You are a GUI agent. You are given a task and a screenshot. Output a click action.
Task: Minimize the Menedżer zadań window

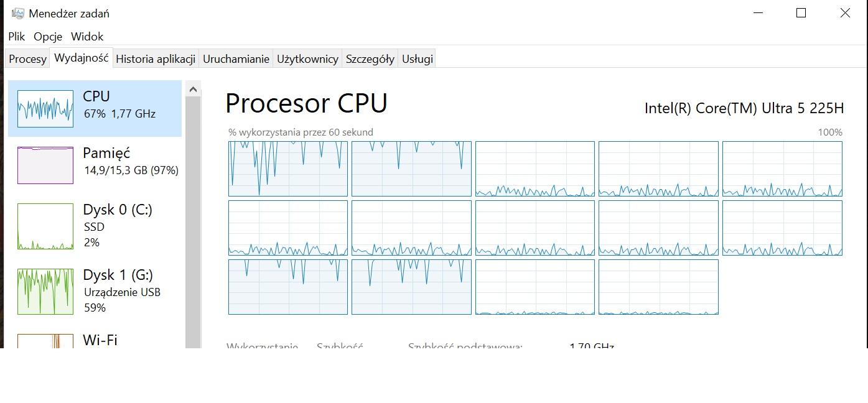[x=758, y=13]
